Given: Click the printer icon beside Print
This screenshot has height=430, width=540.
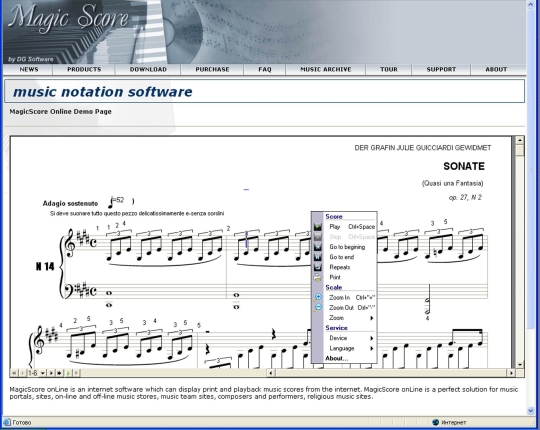Looking at the screenshot, I should (318, 277).
